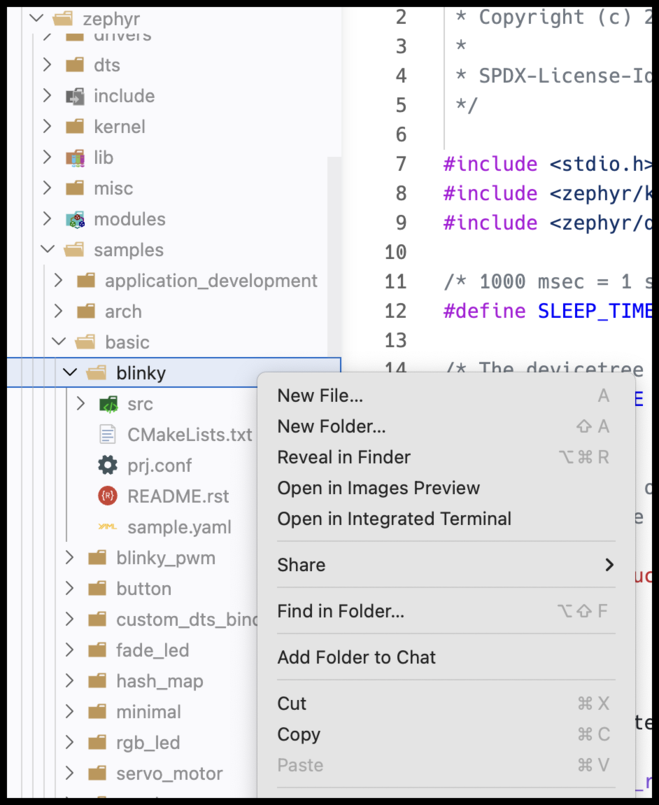Click the green src folder icon
This screenshot has height=805, width=659.
point(108,404)
